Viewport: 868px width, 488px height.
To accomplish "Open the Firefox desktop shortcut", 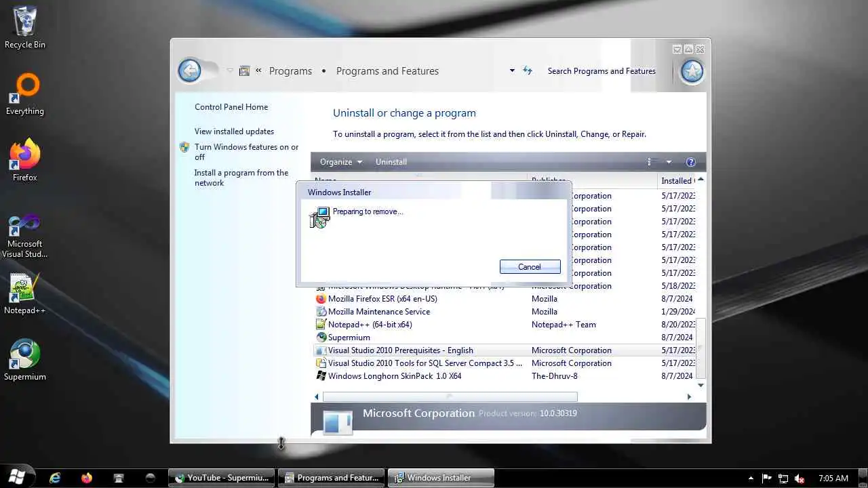I will (25, 160).
